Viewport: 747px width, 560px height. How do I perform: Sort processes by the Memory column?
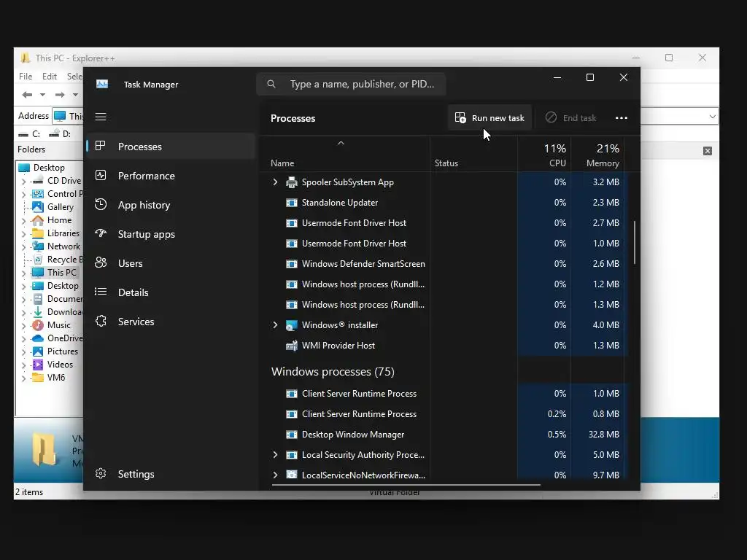click(598, 155)
